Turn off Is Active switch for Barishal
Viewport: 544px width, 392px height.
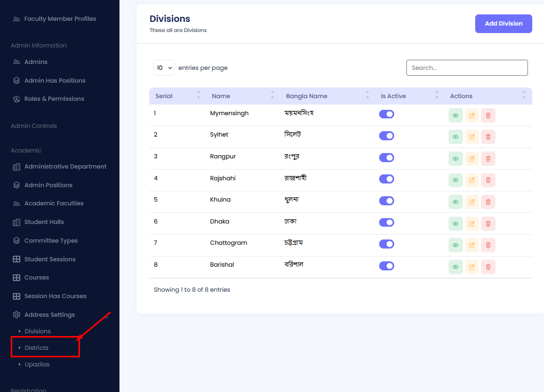(x=387, y=266)
